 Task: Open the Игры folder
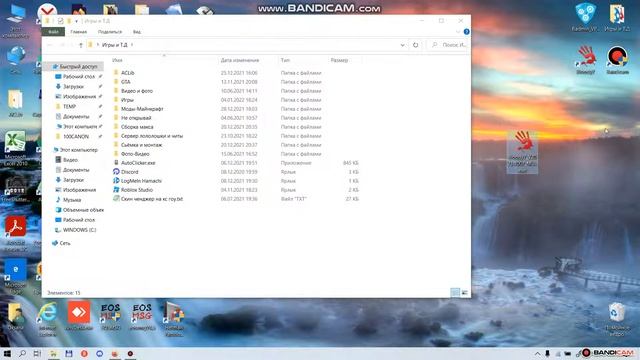[127, 100]
